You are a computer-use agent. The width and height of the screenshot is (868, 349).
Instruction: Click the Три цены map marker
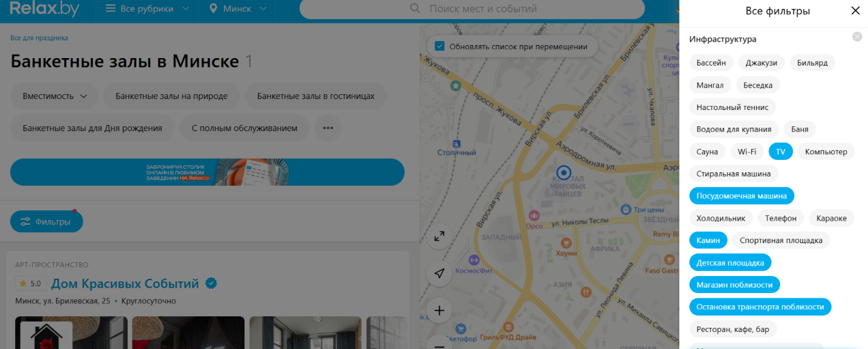pos(624,210)
